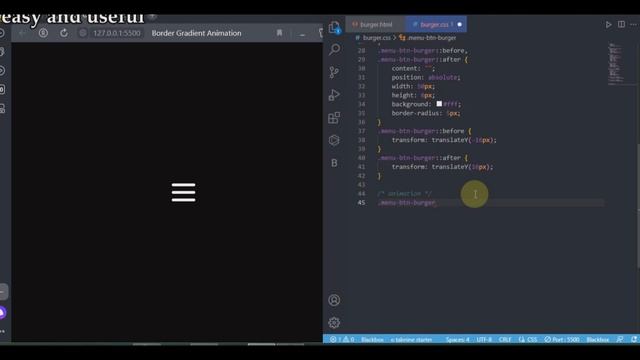The width and height of the screenshot is (640, 360).
Task: Click the feedback icon in status bar
Action: coord(620,340)
